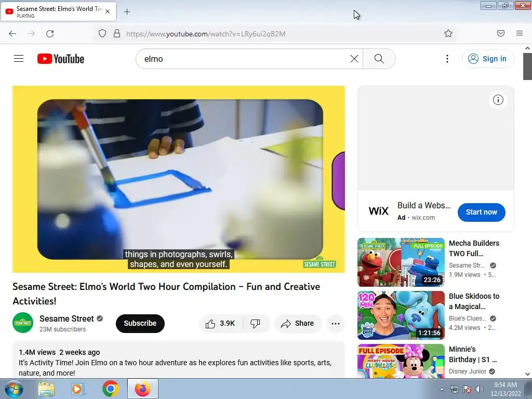Go back in Firefox
This screenshot has width=532, height=399.
click(x=12, y=34)
